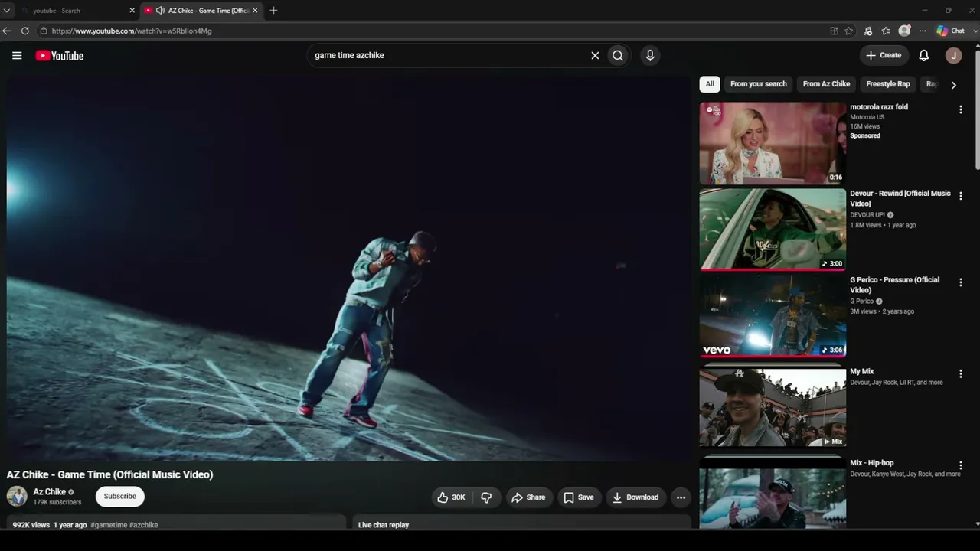Viewport: 980px width, 551px height.
Task: Select the 'From Az Chike' chip
Action: point(826,84)
